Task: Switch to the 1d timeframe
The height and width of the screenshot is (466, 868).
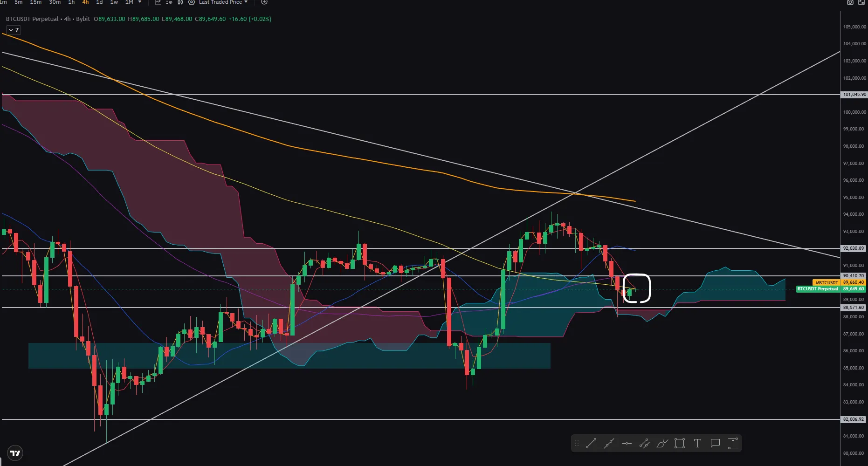Action: coord(99,2)
